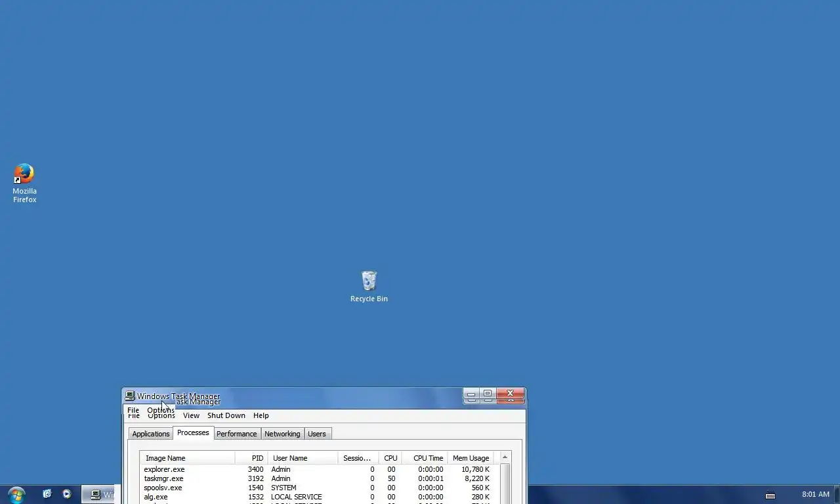Open the Mozilla Firefox desktop shortcut
The width and height of the screenshot is (840, 504).
click(x=24, y=183)
